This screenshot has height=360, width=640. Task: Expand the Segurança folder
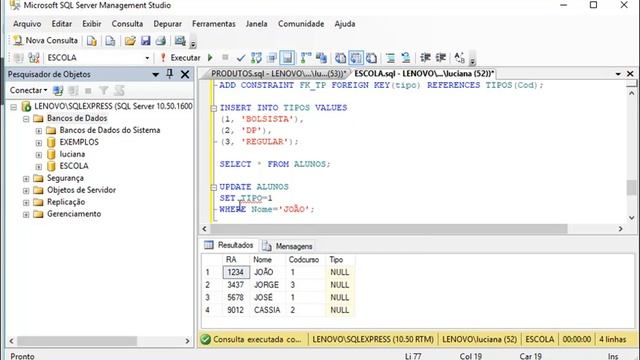[x=26, y=179]
